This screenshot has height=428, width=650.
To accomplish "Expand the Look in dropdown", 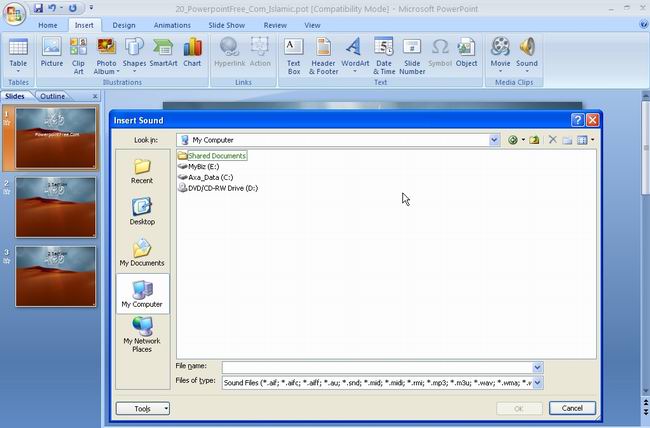I will 494,140.
